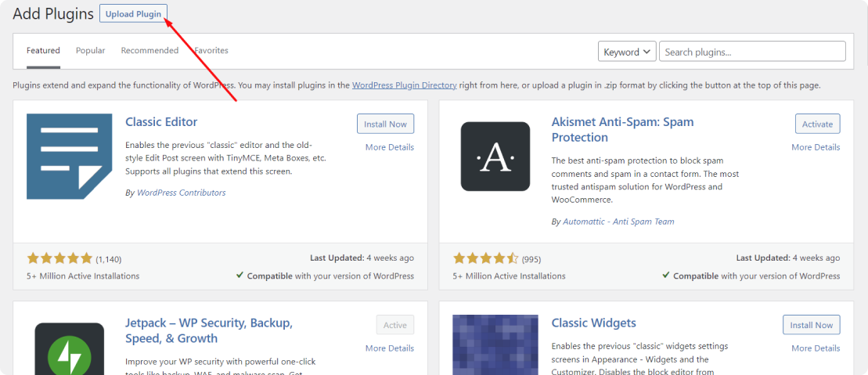868x375 pixels.
Task: Open More Details for Classic Editor
Action: tap(390, 147)
